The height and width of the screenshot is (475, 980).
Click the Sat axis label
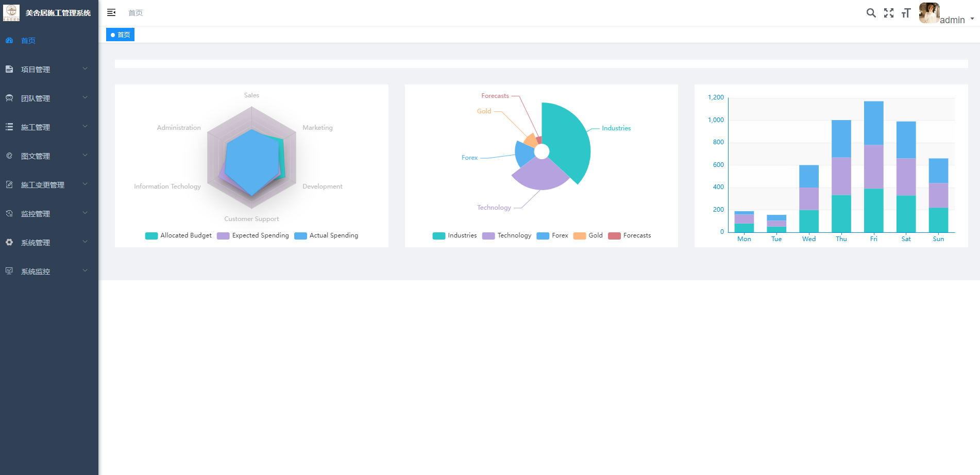point(906,239)
